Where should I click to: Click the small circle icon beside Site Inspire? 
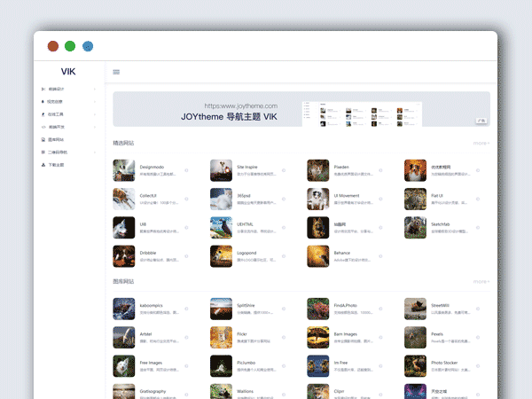pyautogui.click(x=284, y=170)
